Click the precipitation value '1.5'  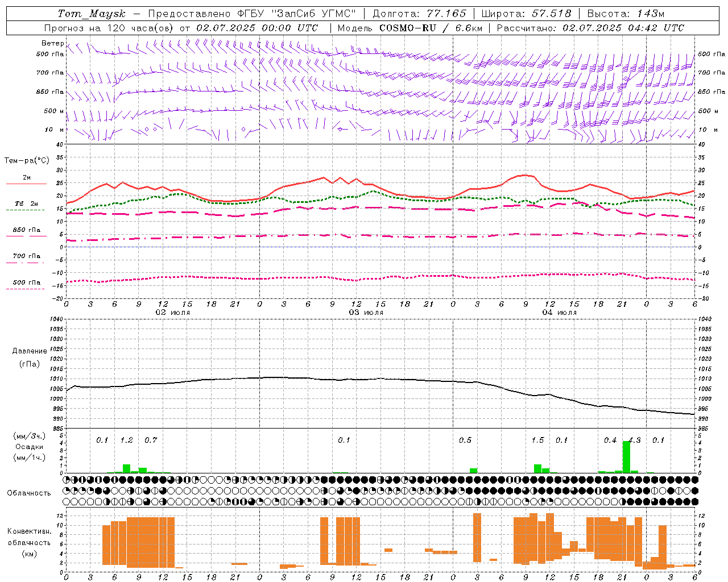click(x=537, y=440)
